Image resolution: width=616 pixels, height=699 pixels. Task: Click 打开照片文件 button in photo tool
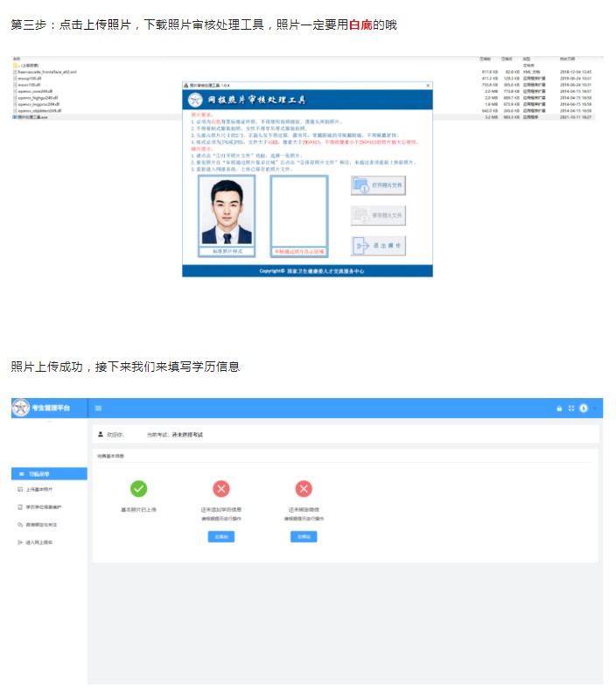point(378,185)
